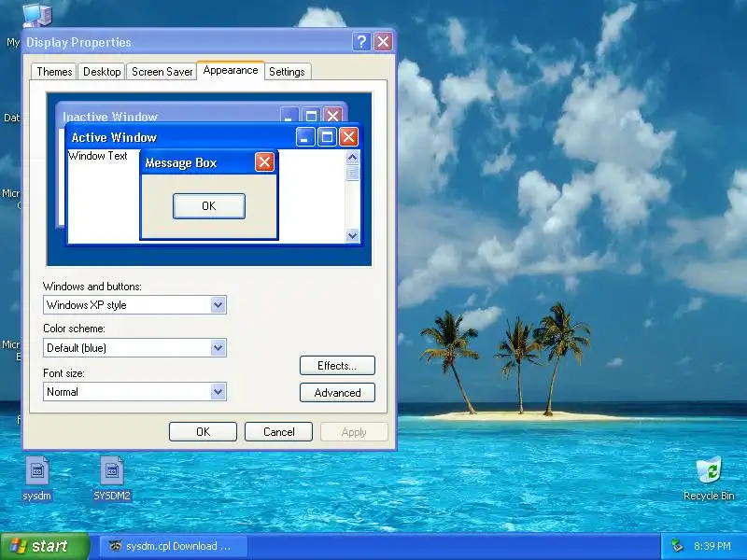The image size is (747, 560).
Task: Click the 8:39 PM taskbar clock
Action: pyautogui.click(x=712, y=546)
